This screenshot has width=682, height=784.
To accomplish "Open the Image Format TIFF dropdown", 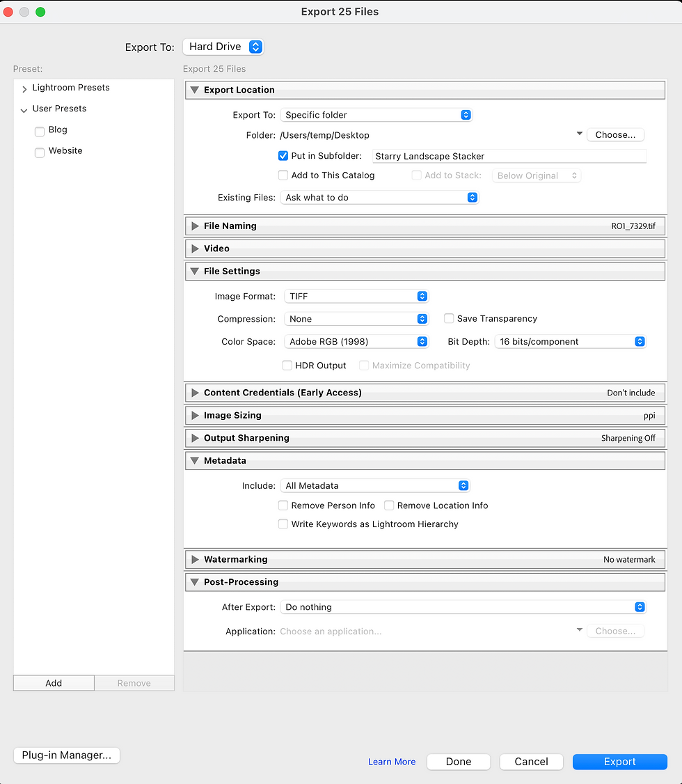I will (x=356, y=296).
